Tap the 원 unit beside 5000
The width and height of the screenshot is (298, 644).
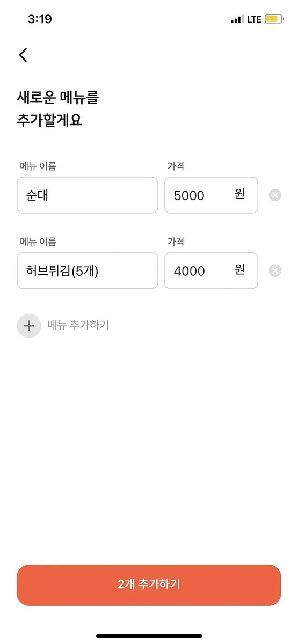pyautogui.click(x=240, y=194)
